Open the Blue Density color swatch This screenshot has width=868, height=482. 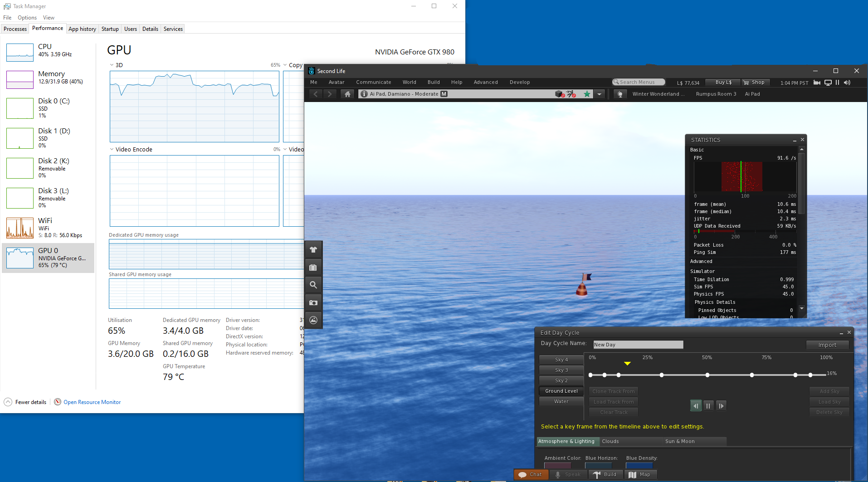coord(639,466)
